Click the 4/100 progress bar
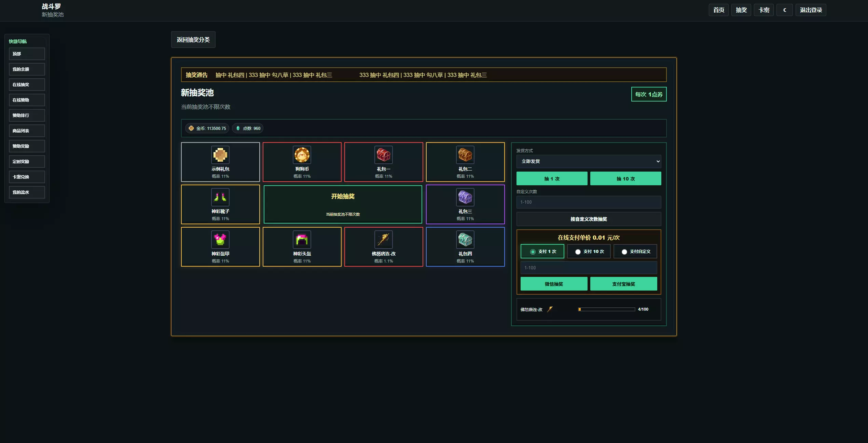The height and width of the screenshot is (443, 868). pos(607,309)
